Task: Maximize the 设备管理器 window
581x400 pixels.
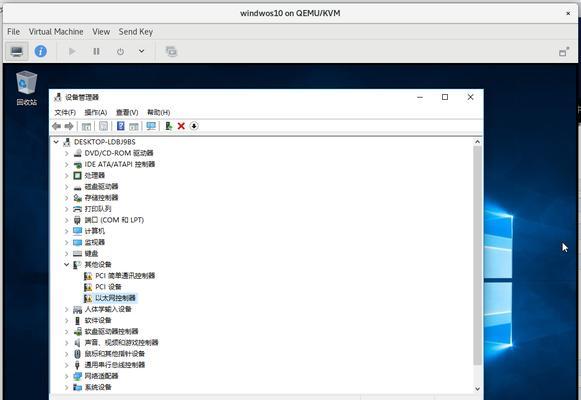Action: (x=445, y=97)
